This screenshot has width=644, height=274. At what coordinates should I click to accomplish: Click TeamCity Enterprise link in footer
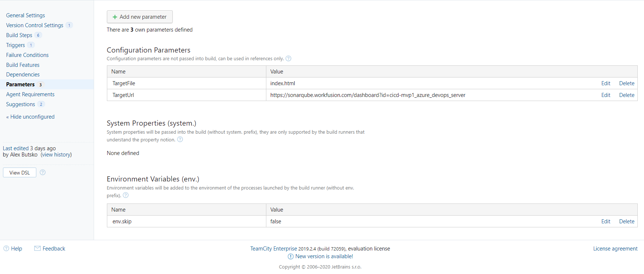[274, 249]
